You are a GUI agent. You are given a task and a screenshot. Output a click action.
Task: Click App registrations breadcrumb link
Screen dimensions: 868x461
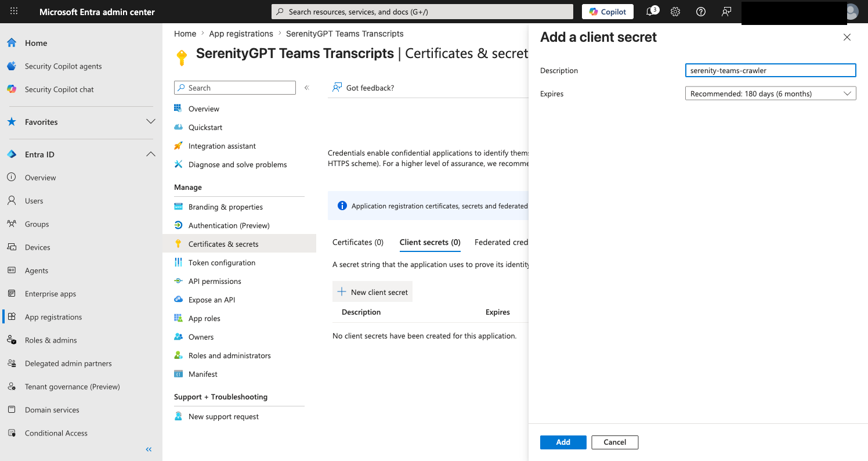pyautogui.click(x=241, y=34)
